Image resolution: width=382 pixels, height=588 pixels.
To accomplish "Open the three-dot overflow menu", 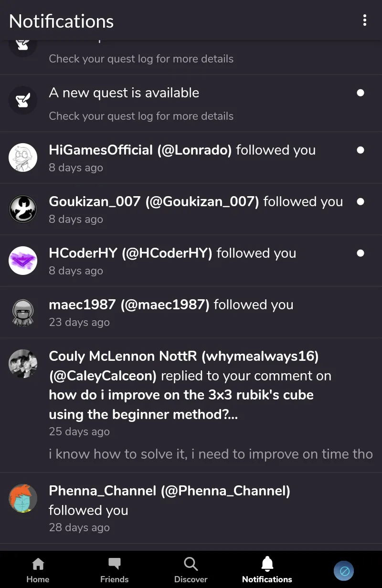I will coord(365,20).
